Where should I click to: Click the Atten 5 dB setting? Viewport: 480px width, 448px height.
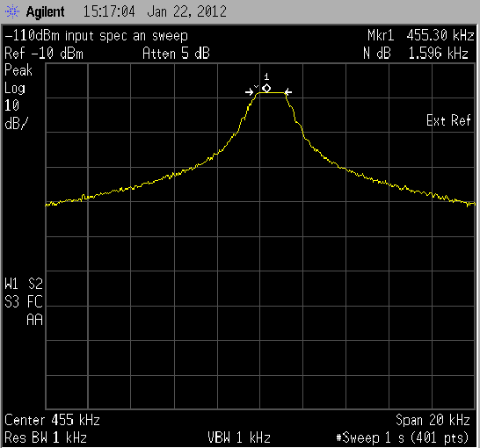176,54
